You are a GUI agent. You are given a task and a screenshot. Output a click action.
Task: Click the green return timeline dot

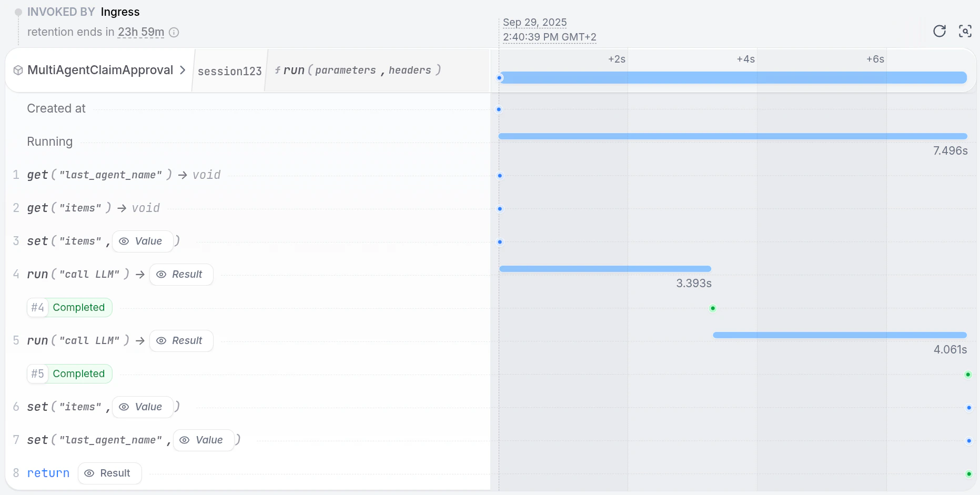pos(969,474)
